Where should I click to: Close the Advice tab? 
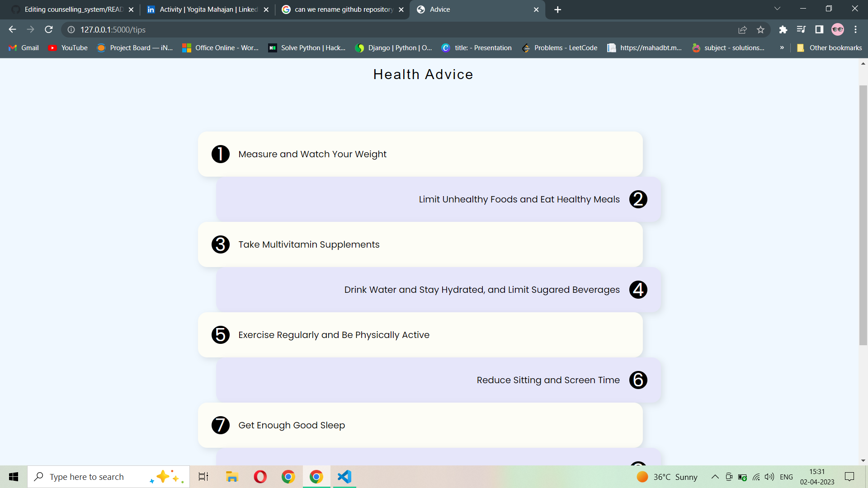pos(536,9)
